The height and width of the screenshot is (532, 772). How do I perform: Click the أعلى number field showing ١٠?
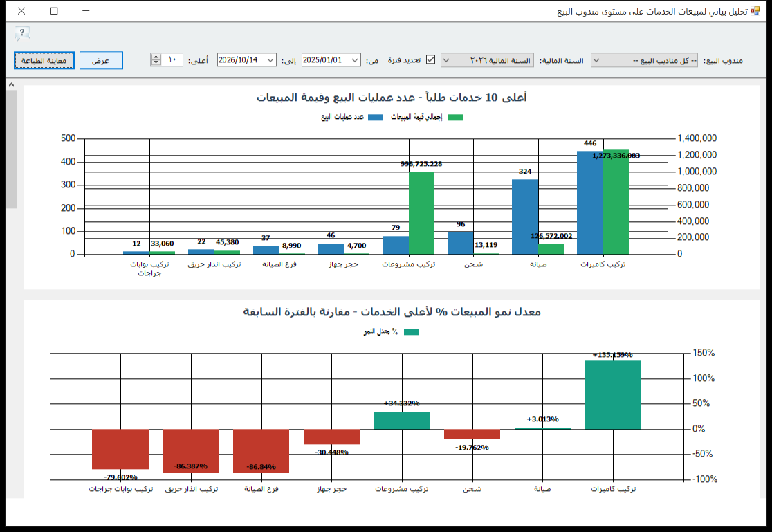[x=172, y=60]
